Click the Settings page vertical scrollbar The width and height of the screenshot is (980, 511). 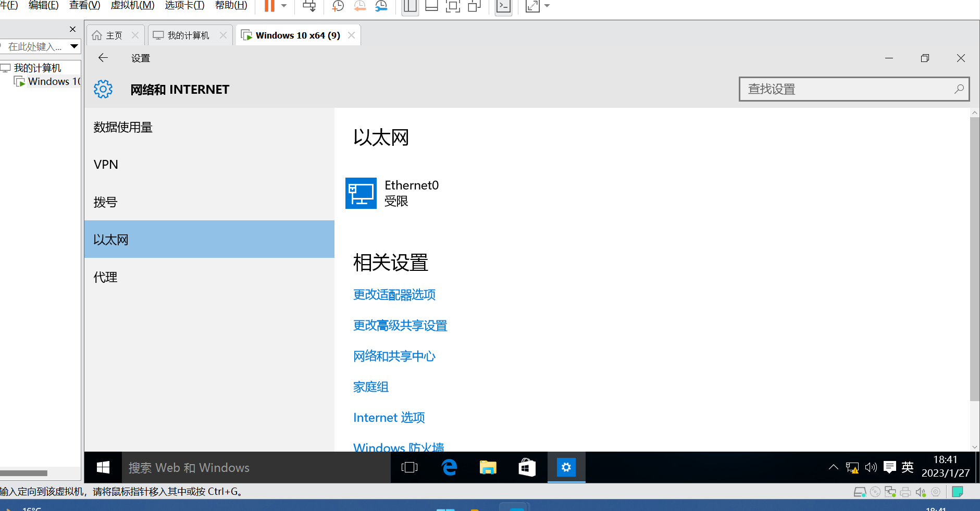tap(975, 259)
